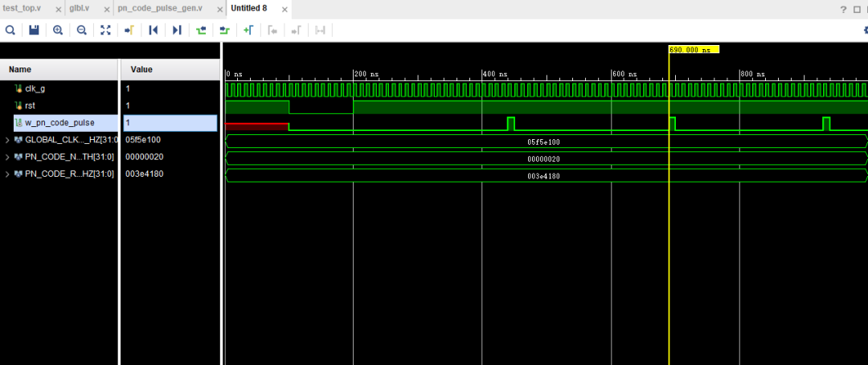Click the 0 ns ruler label

click(234, 74)
